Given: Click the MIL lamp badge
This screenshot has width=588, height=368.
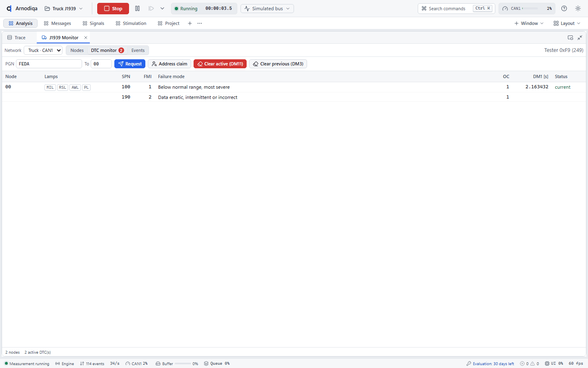Looking at the screenshot, I should point(50,88).
